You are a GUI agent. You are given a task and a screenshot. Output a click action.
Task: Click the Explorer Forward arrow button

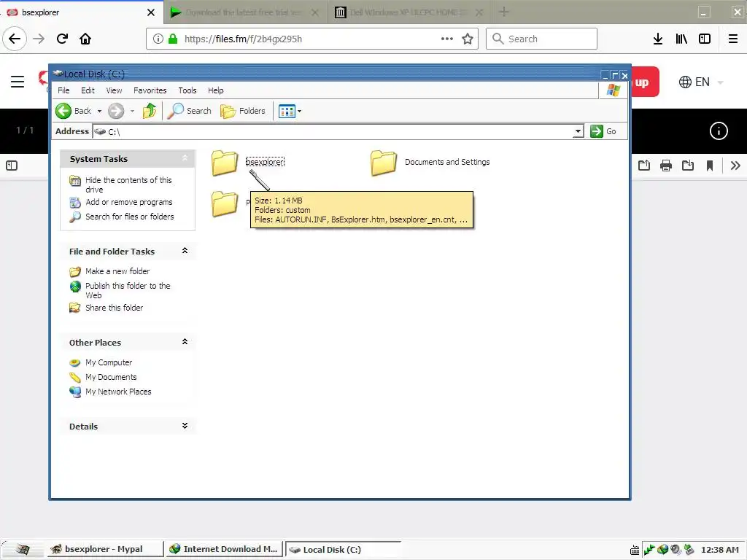(116, 111)
